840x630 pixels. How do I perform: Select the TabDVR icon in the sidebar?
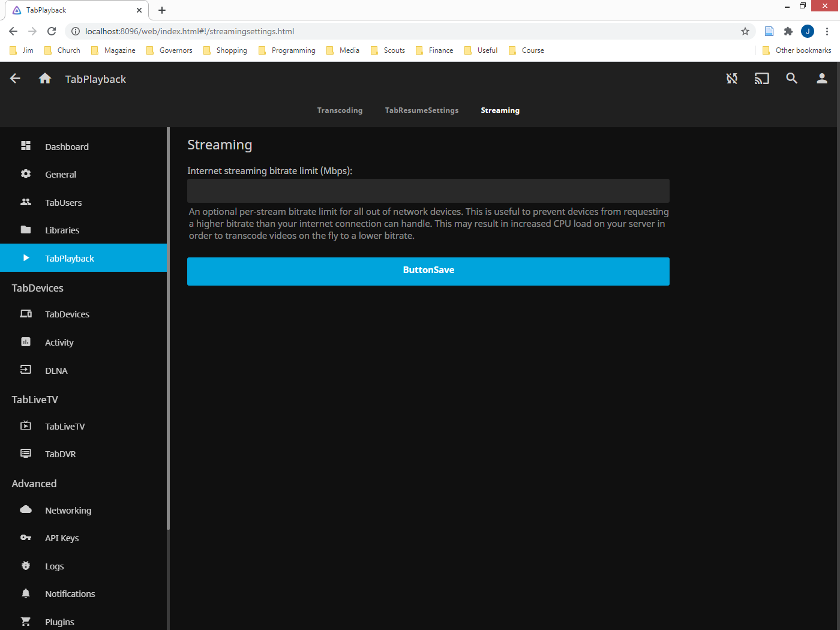point(26,454)
